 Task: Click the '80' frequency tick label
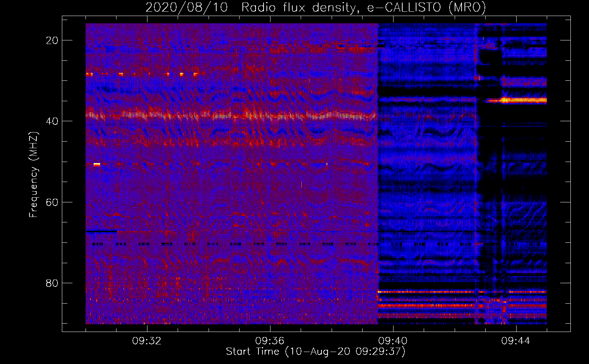pyautogui.click(x=52, y=283)
